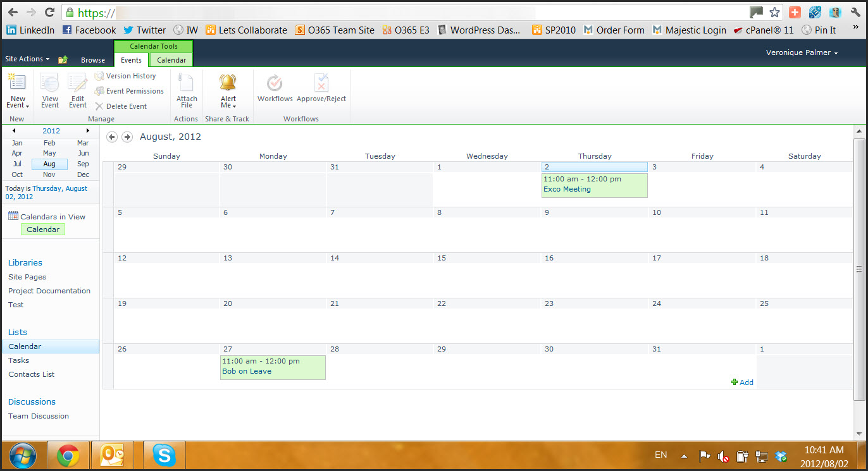
Task: Open Skype from the taskbar
Action: (164, 455)
